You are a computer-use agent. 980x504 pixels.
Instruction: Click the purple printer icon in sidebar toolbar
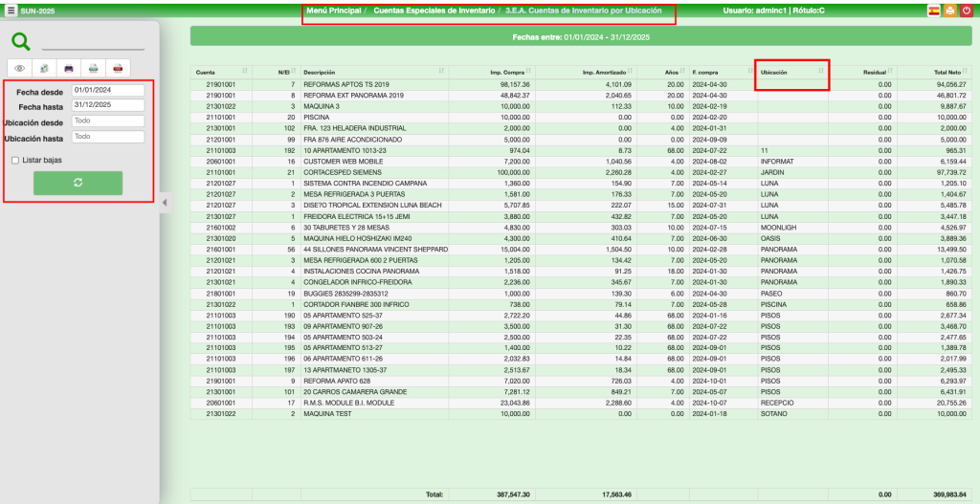click(x=69, y=68)
